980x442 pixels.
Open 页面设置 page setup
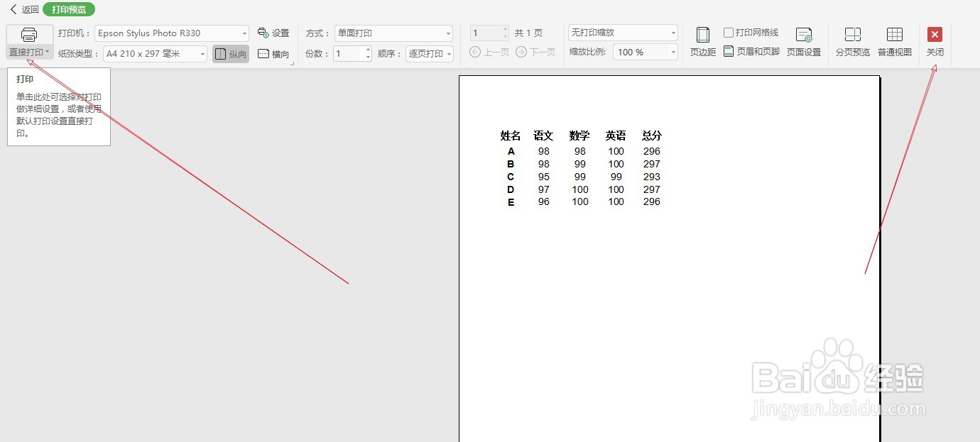click(804, 42)
